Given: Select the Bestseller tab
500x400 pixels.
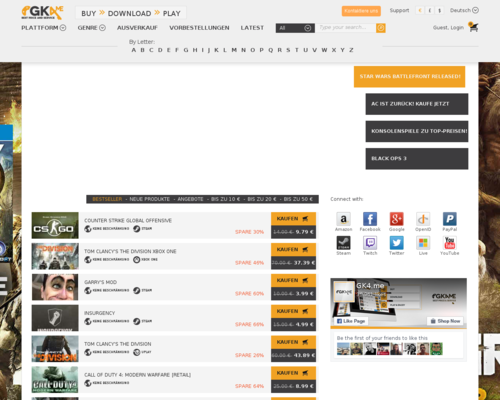Looking at the screenshot, I should point(107,199).
